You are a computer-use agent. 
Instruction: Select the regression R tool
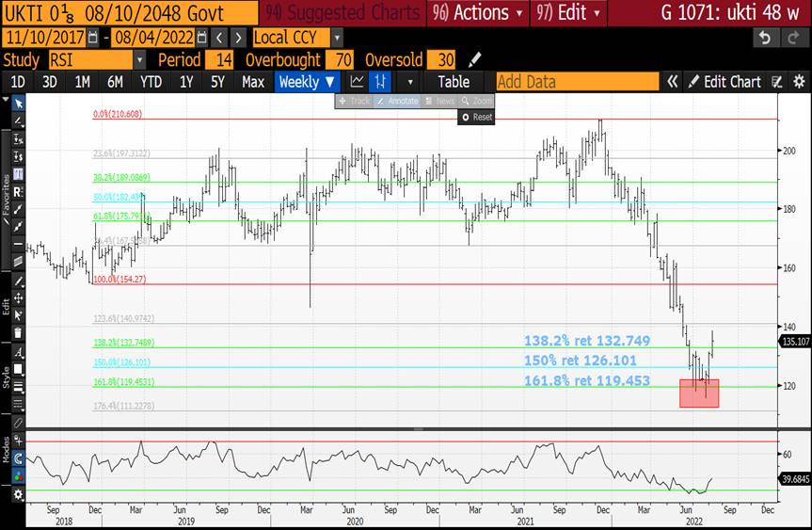pyautogui.click(x=18, y=192)
